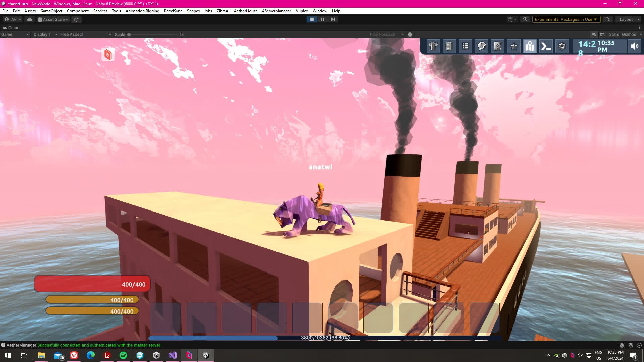The width and height of the screenshot is (644, 362).
Task: Open the AetherHouse menu
Action: tap(246, 11)
